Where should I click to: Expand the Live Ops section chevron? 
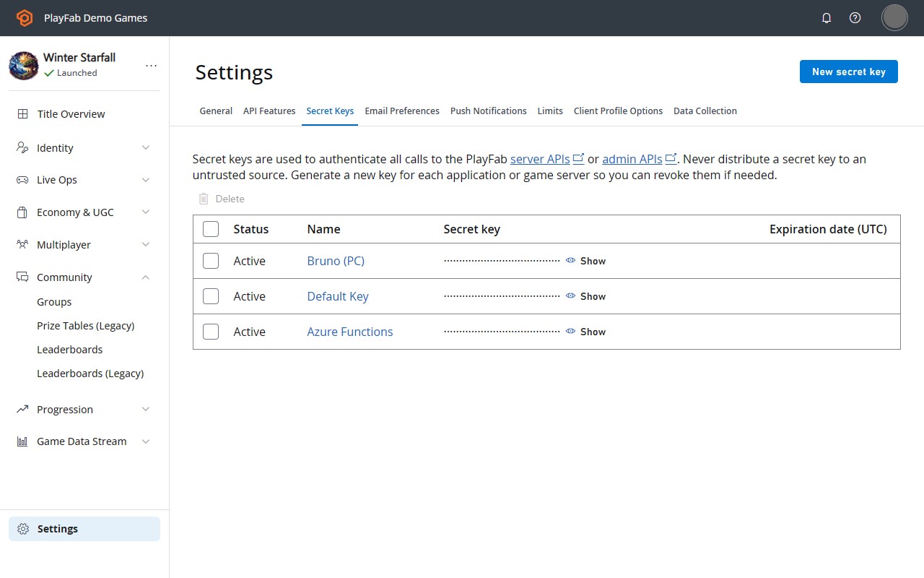coord(146,180)
